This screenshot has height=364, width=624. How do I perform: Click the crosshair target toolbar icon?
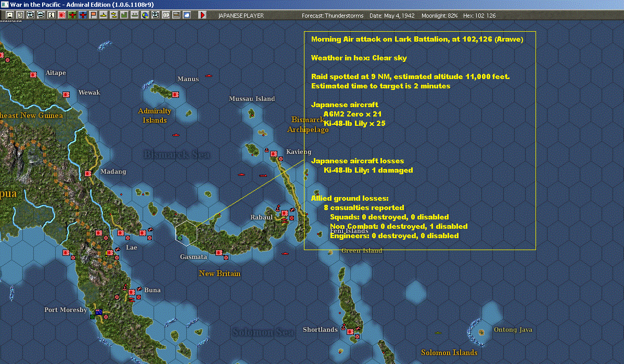(x=156, y=15)
